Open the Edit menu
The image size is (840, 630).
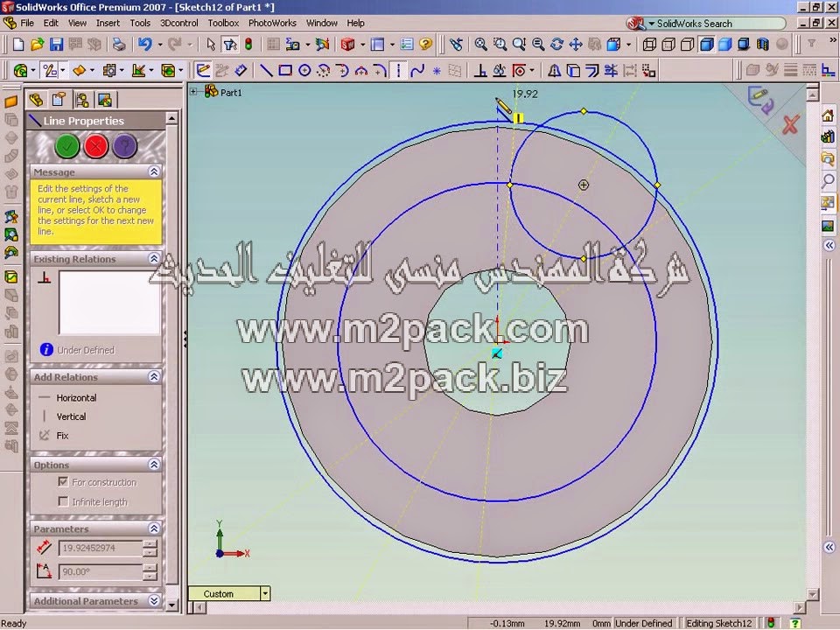pyautogui.click(x=51, y=23)
